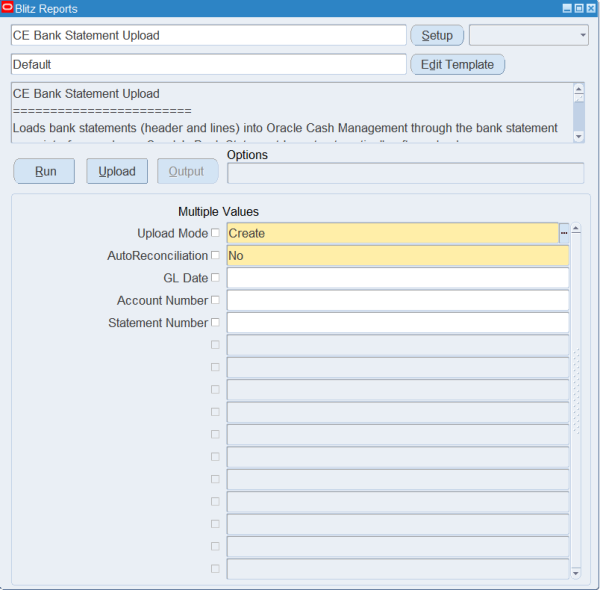Viewport: 600px width, 590px height.
Task: Click the GL Date input field
Action: click(x=398, y=278)
